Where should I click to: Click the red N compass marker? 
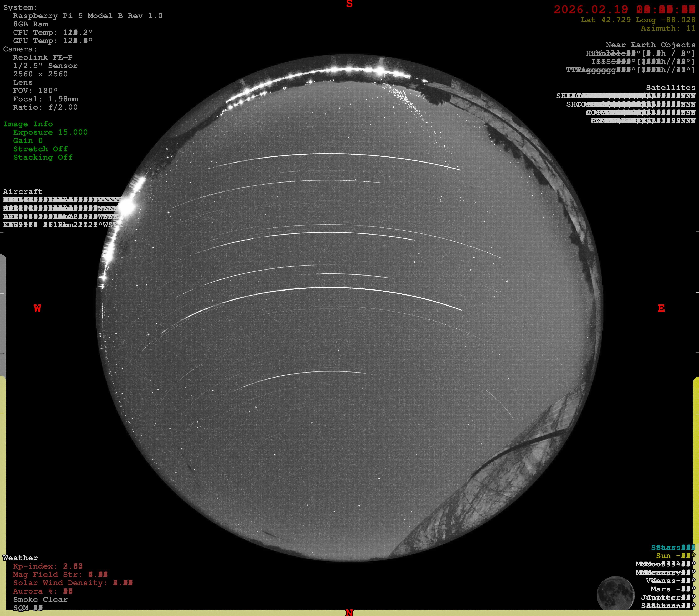click(x=349, y=612)
